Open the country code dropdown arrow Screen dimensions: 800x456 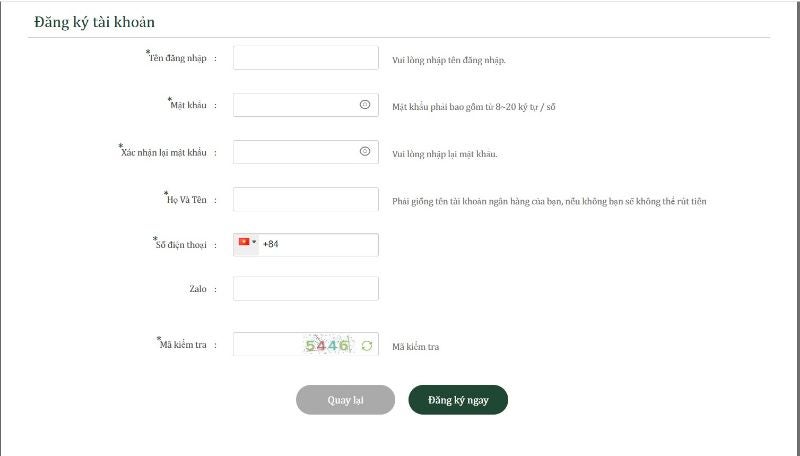coord(254,242)
